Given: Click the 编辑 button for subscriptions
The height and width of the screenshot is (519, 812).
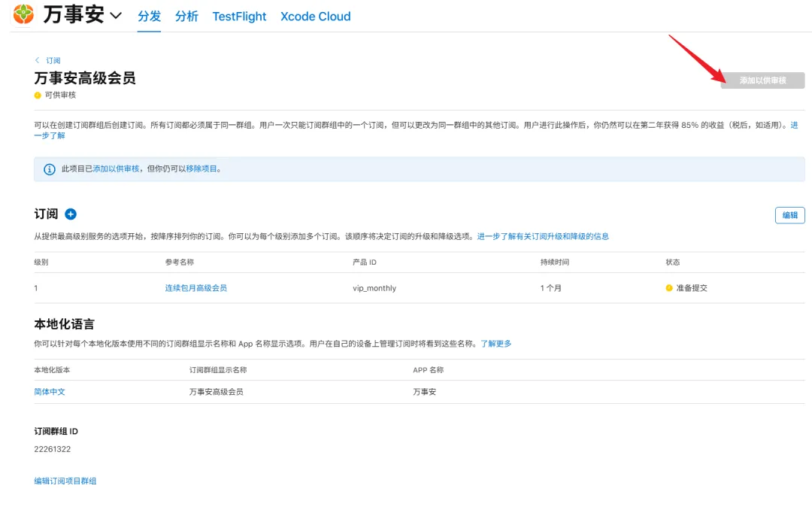Looking at the screenshot, I should (789, 215).
